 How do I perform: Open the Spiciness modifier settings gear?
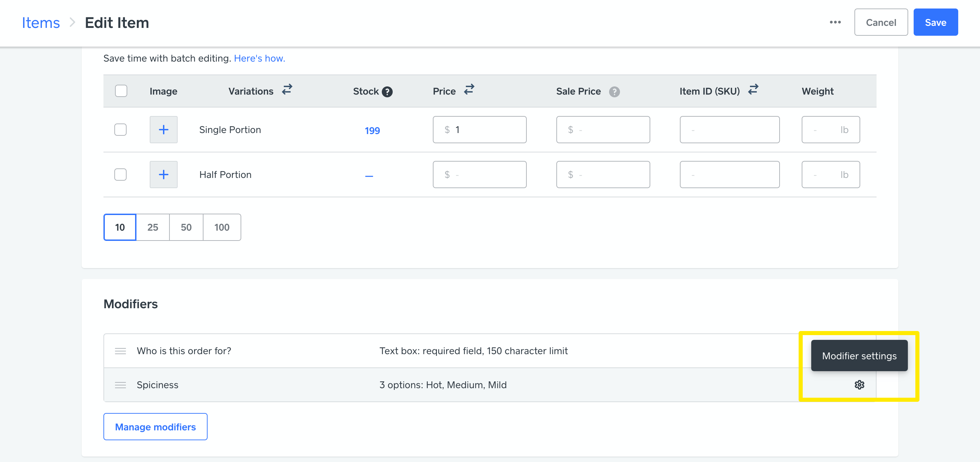pos(859,385)
